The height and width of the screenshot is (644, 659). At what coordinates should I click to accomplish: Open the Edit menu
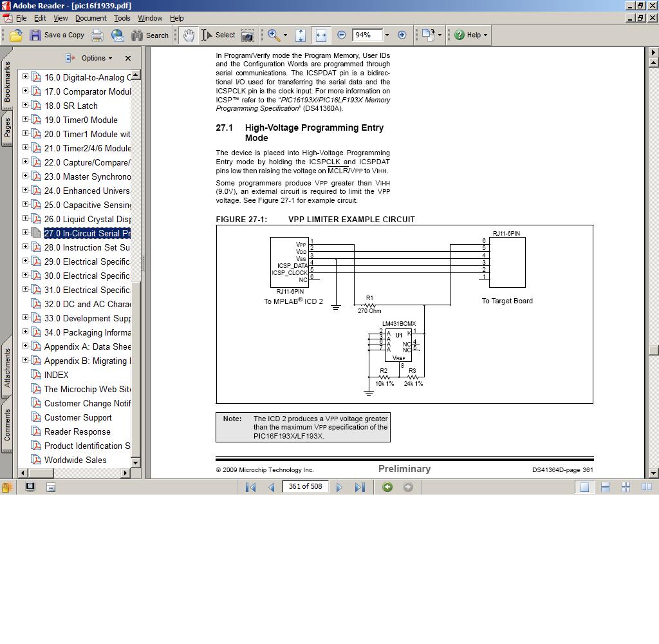point(40,18)
